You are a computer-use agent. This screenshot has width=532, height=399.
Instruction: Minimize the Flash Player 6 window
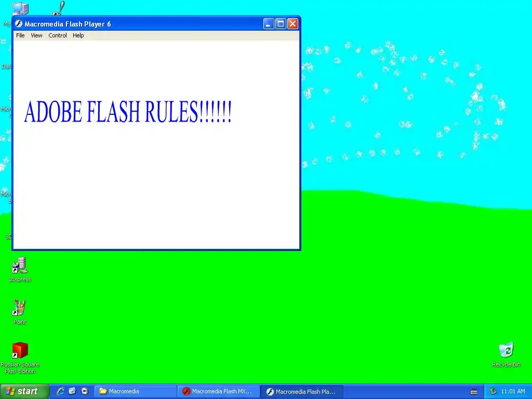[269, 24]
